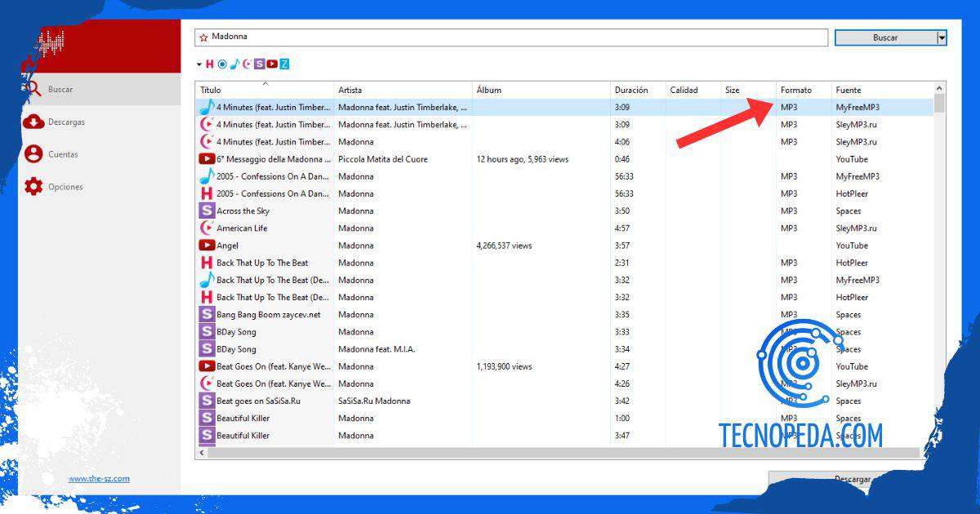Open Cuentas via the person icon
980x514 pixels.
pos(33,154)
